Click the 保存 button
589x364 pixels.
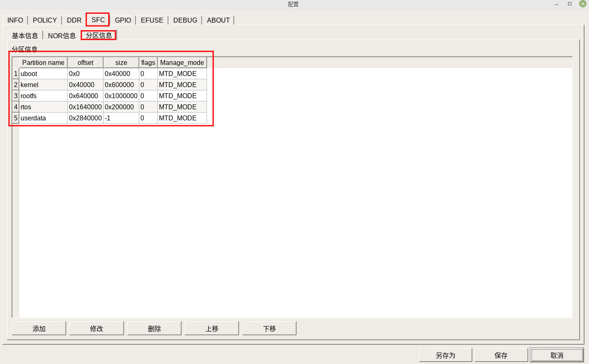click(501, 355)
